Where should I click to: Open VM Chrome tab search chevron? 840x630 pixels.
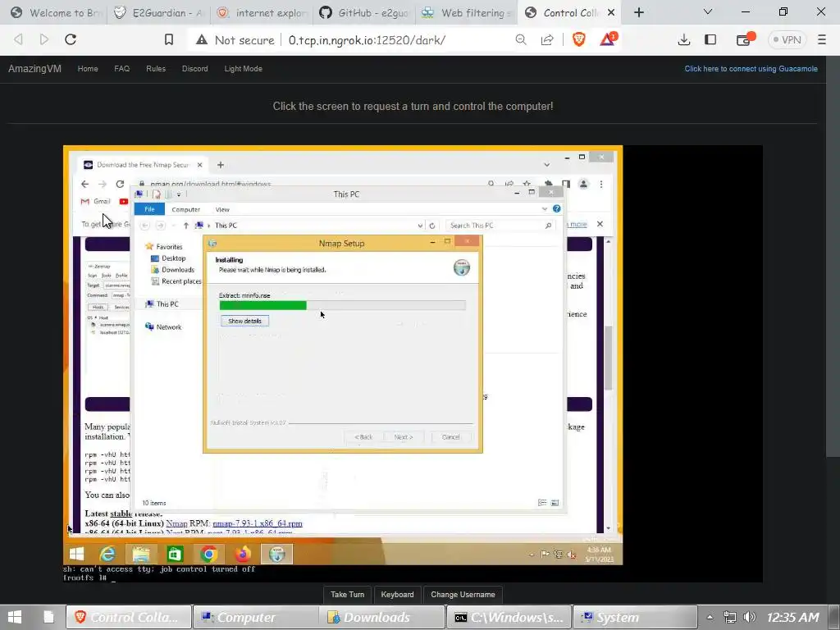click(x=546, y=165)
